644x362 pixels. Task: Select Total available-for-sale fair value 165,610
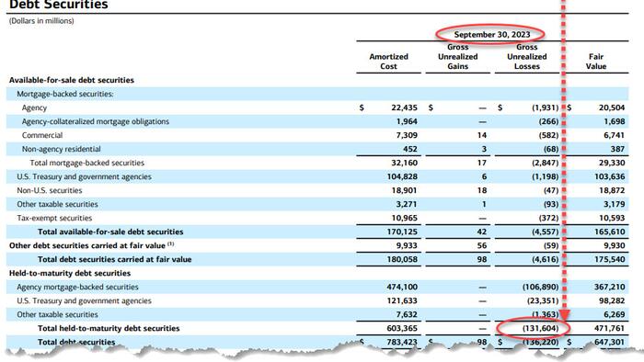point(609,232)
